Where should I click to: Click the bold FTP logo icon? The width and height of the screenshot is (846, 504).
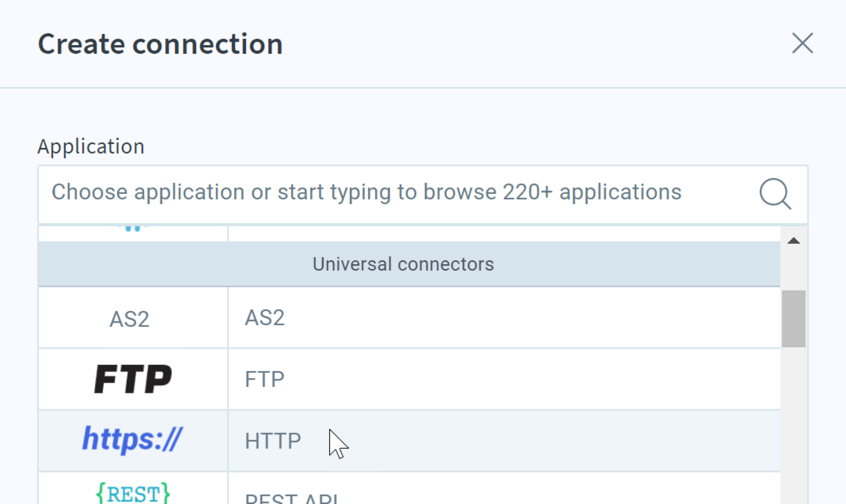(x=133, y=379)
